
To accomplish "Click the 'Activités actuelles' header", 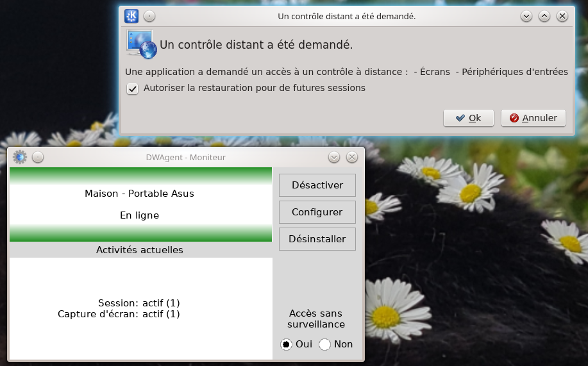I will pyautogui.click(x=140, y=250).
